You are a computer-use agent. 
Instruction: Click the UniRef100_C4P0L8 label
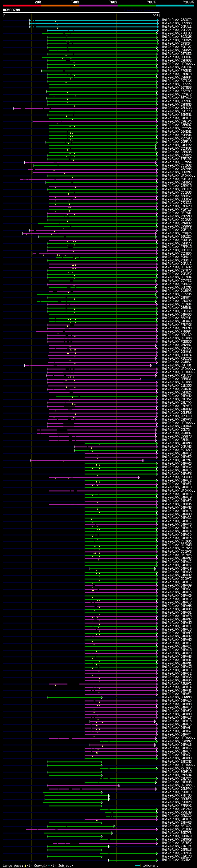click(x=177, y=745)
